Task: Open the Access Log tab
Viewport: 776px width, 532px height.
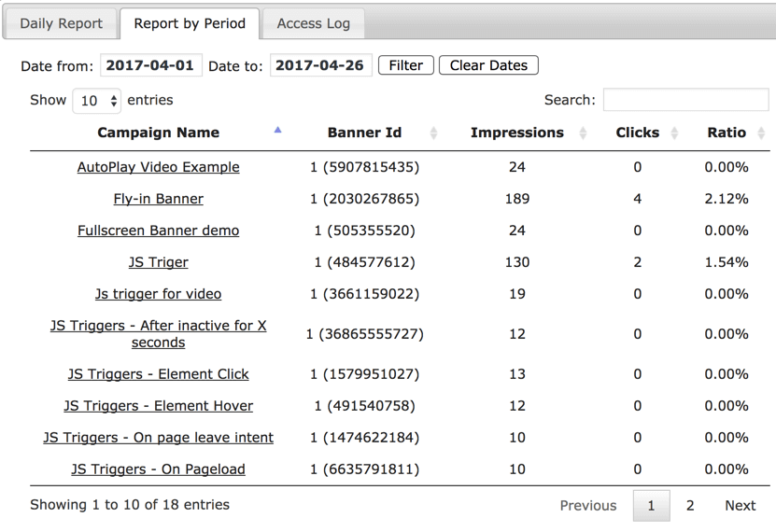Action: click(313, 23)
